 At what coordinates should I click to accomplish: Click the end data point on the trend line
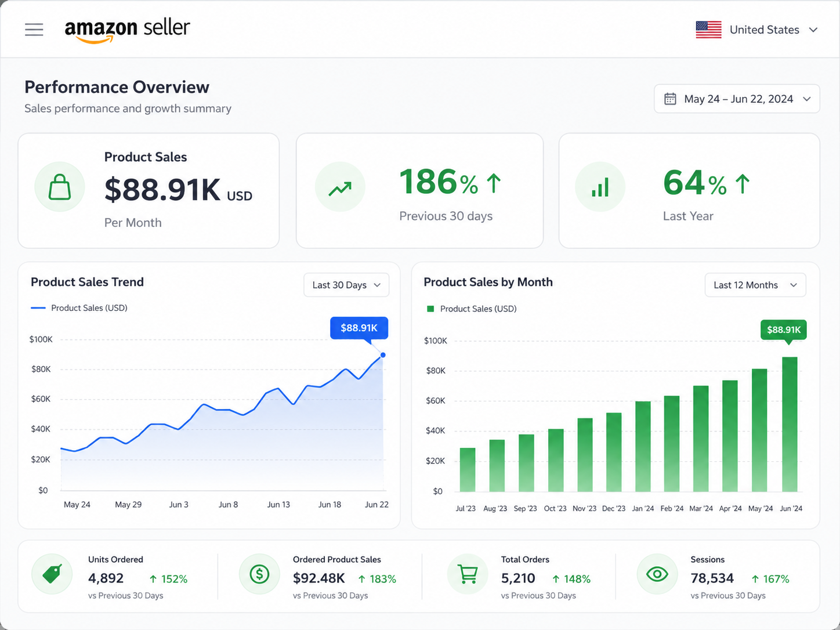coord(383,355)
